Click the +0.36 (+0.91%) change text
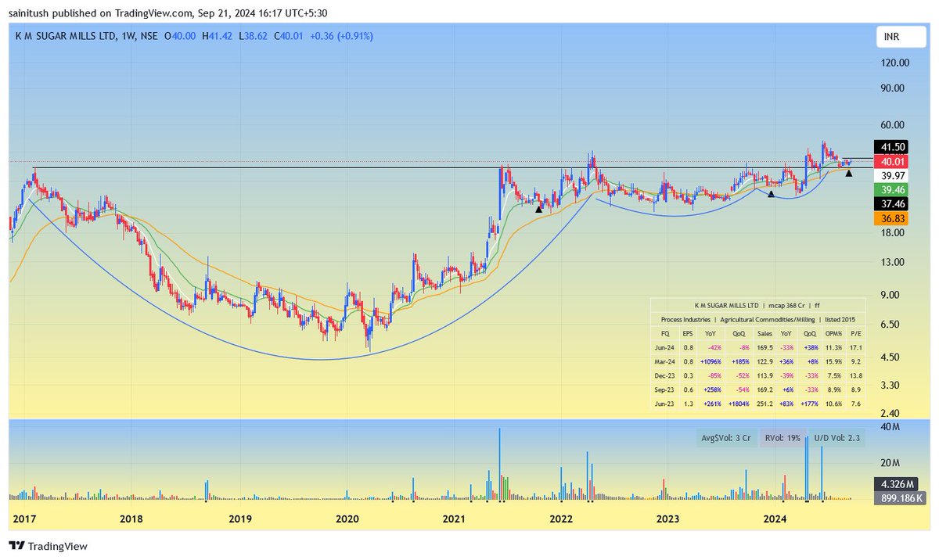 coord(342,36)
